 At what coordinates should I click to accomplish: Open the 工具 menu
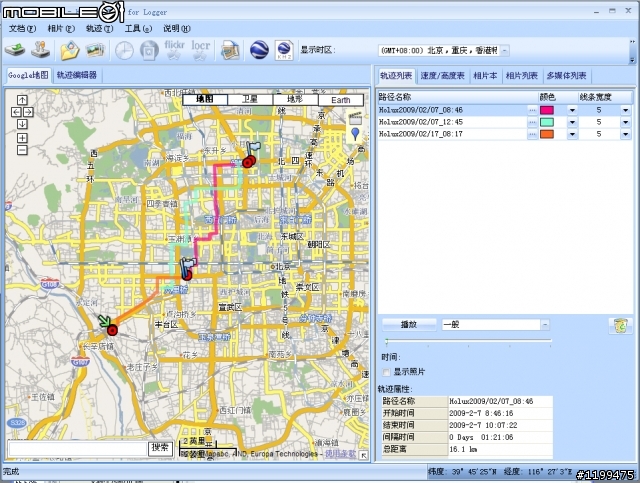(138, 28)
